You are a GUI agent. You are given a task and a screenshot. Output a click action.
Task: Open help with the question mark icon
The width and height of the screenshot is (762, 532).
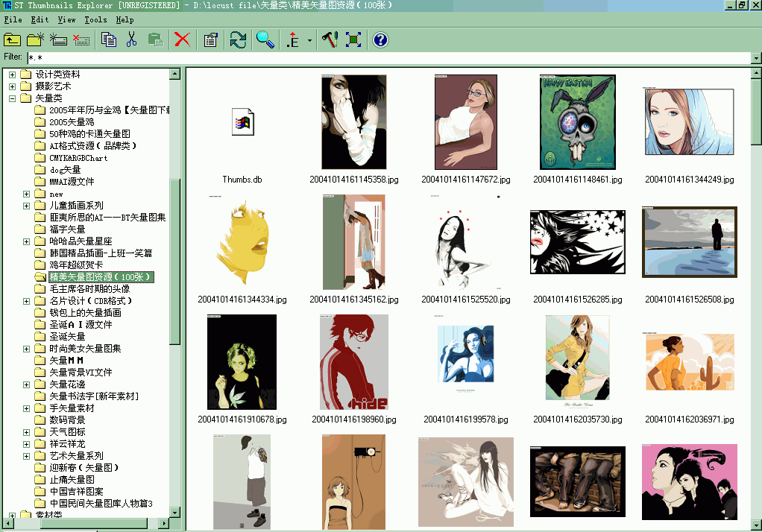[x=380, y=39]
